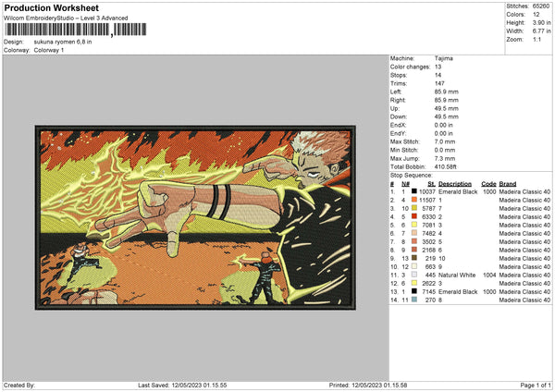555x392 pixels.
Task: Click the stitch count 11507
Action: coord(427,200)
